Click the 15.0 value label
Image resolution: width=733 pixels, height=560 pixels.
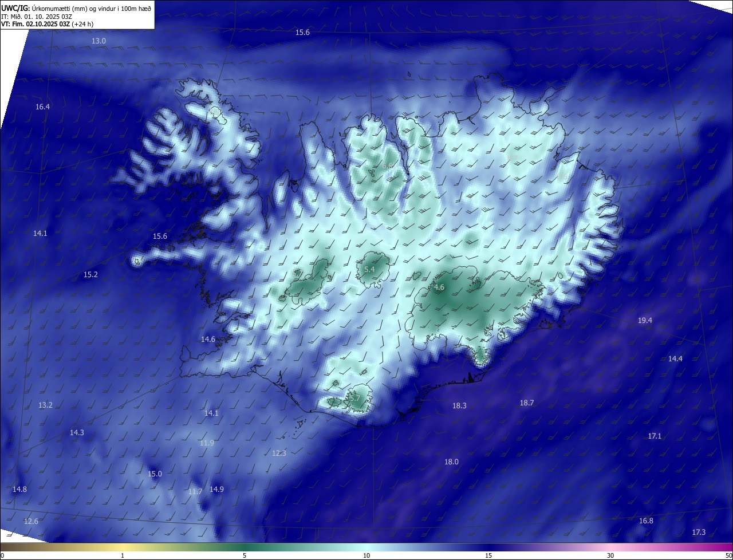pyautogui.click(x=155, y=474)
